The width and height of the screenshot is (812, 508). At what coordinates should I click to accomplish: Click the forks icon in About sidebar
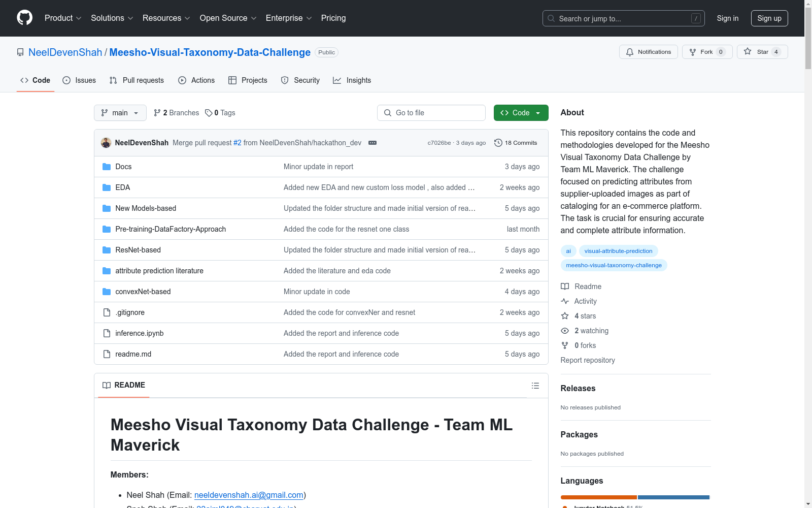tap(565, 345)
